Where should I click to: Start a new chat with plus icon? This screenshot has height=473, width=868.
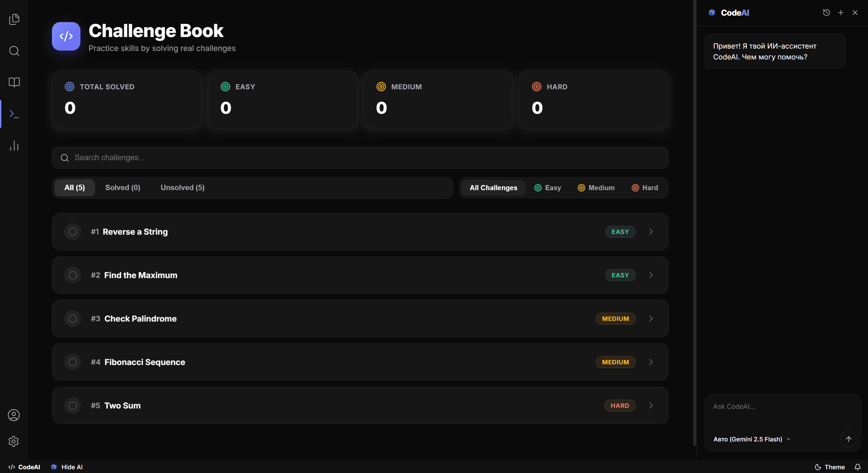(x=841, y=13)
